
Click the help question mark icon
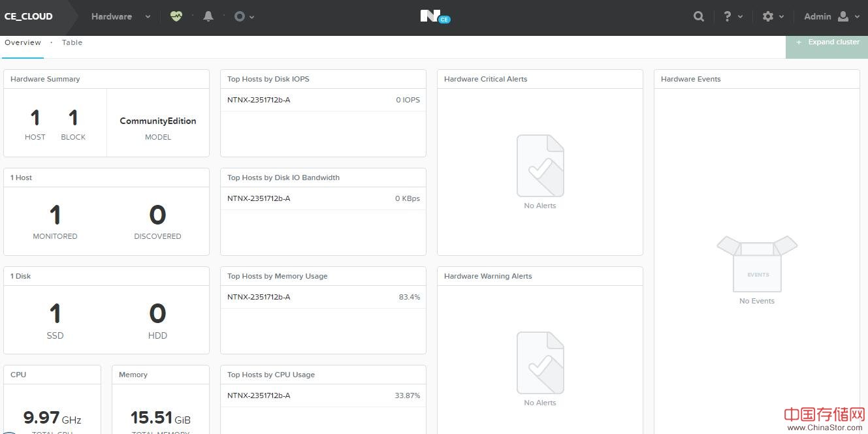pyautogui.click(x=728, y=16)
